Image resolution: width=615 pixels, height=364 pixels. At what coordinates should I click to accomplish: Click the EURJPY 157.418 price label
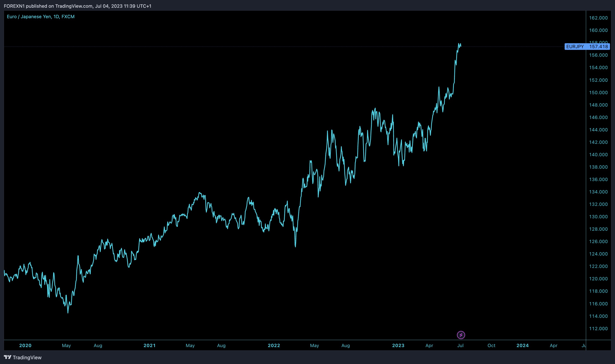[x=587, y=47]
